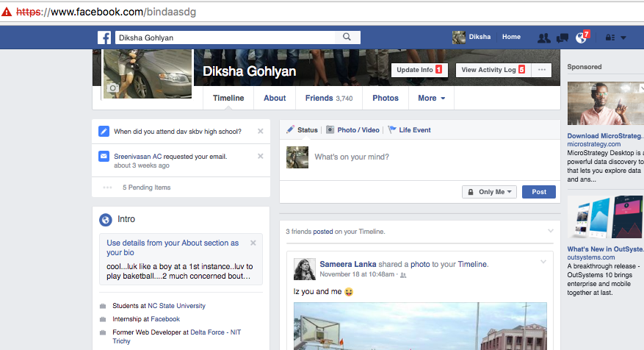This screenshot has height=350, width=644.
Task: Click View Activity Log button
Action: 493,70
